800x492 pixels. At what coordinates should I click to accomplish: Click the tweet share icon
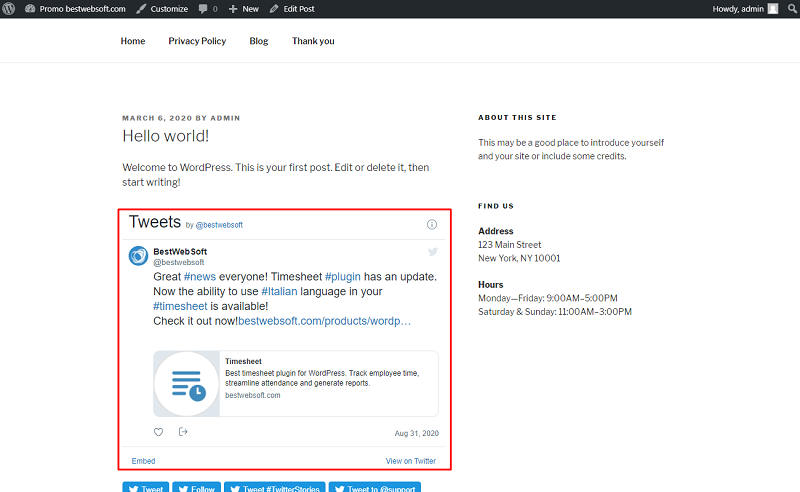(183, 432)
